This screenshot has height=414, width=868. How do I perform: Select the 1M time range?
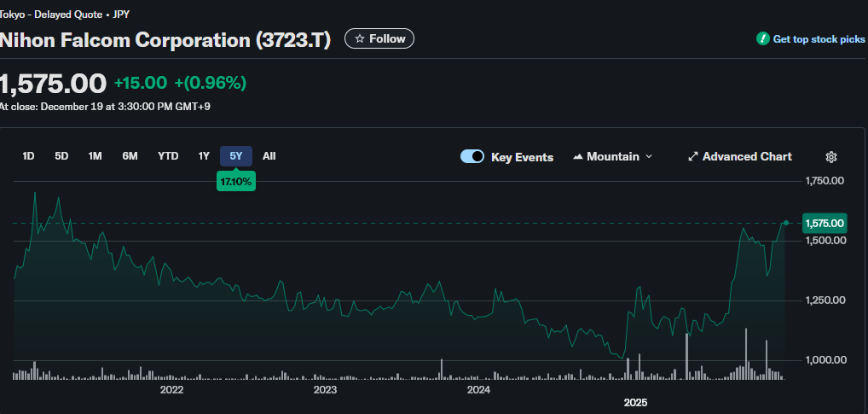pos(95,156)
